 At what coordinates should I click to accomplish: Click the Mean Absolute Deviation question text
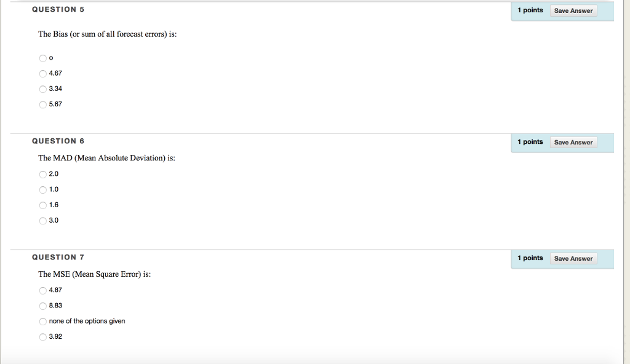click(106, 158)
